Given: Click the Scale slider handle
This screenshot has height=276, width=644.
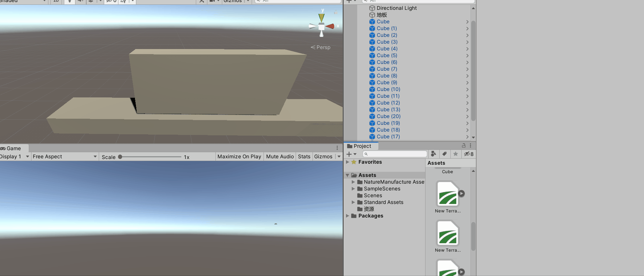Looking at the screenshot, I should tap(120, 157).
